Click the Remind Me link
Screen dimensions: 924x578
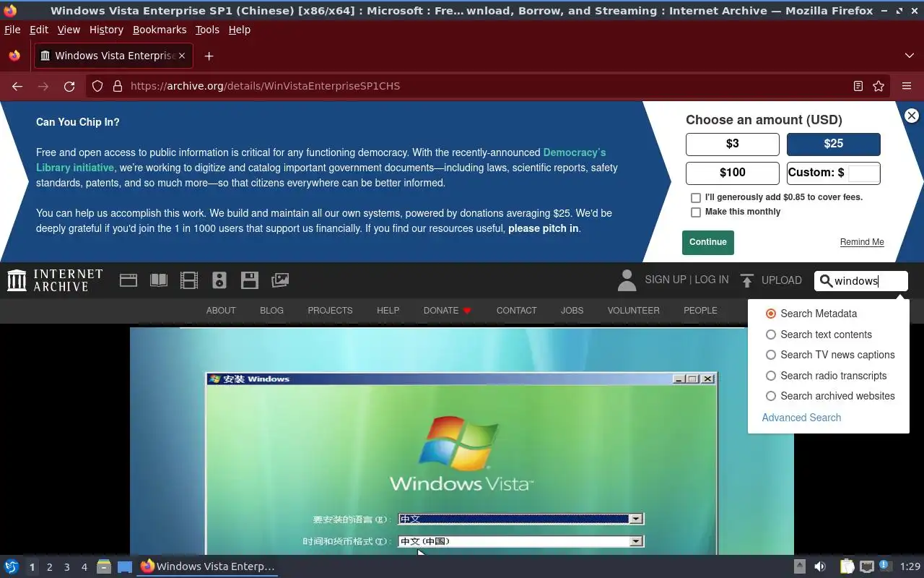[x=862, y=242]
